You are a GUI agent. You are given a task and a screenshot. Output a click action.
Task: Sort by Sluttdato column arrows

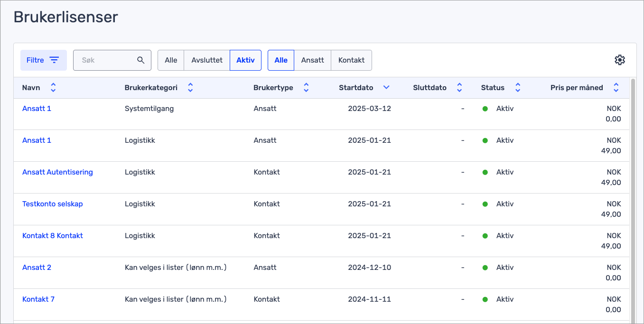tap(459, 88)
